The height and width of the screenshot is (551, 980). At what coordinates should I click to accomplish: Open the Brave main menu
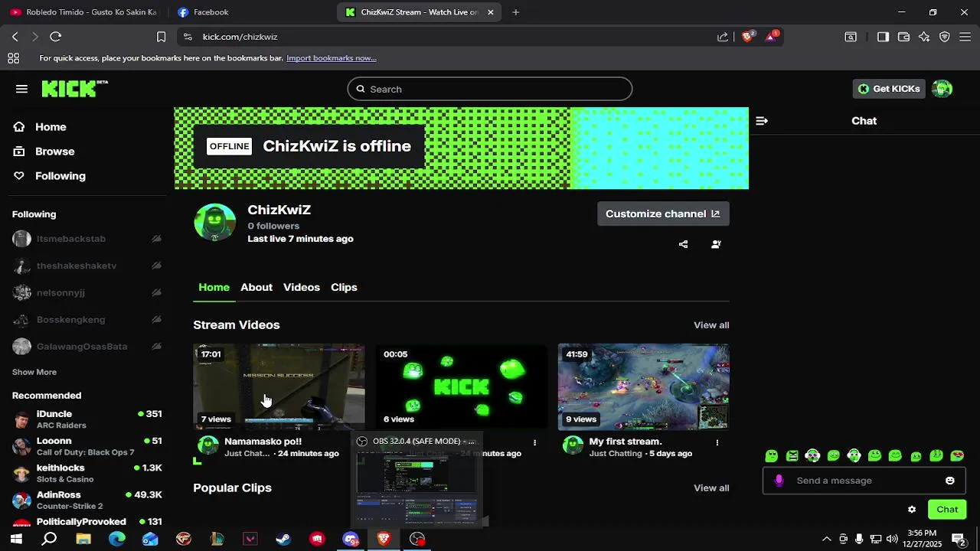(x=965, y=37)
